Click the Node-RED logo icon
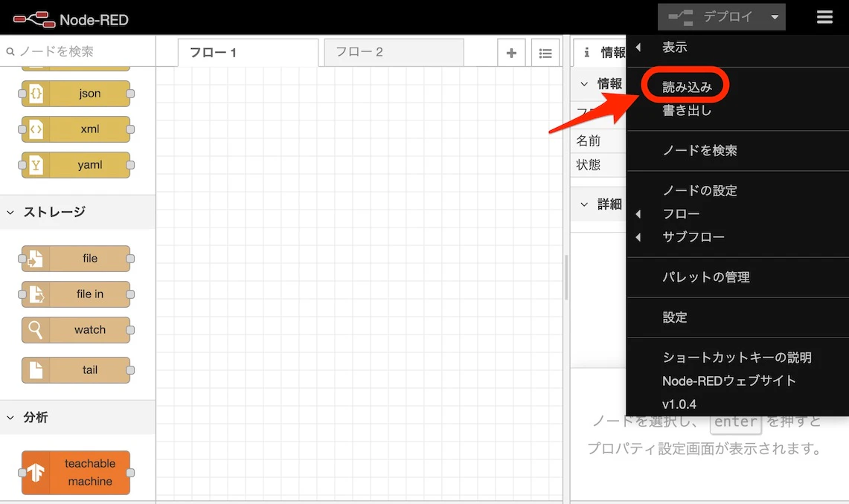This screenshot has height=504, width=849. [34, 19]
